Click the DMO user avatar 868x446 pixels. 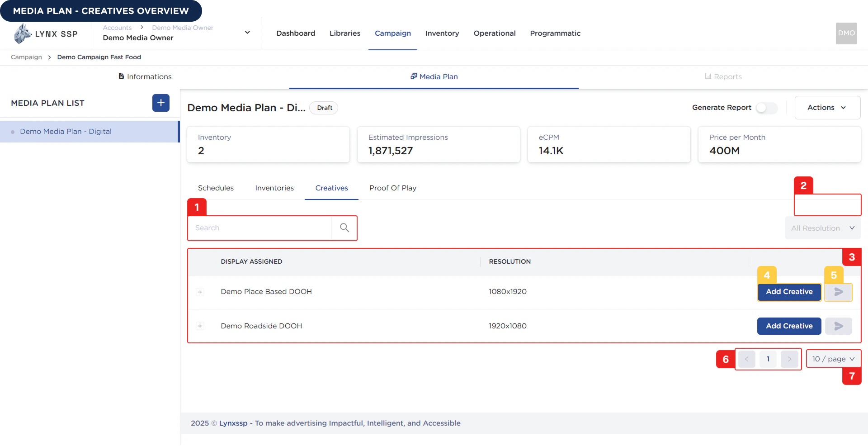point(846,33)
